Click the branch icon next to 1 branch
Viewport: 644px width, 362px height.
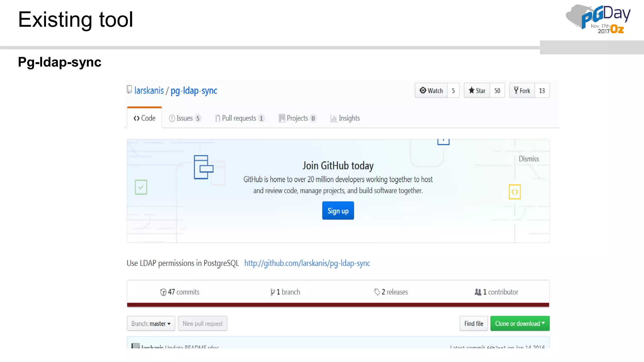pos(273,292)
